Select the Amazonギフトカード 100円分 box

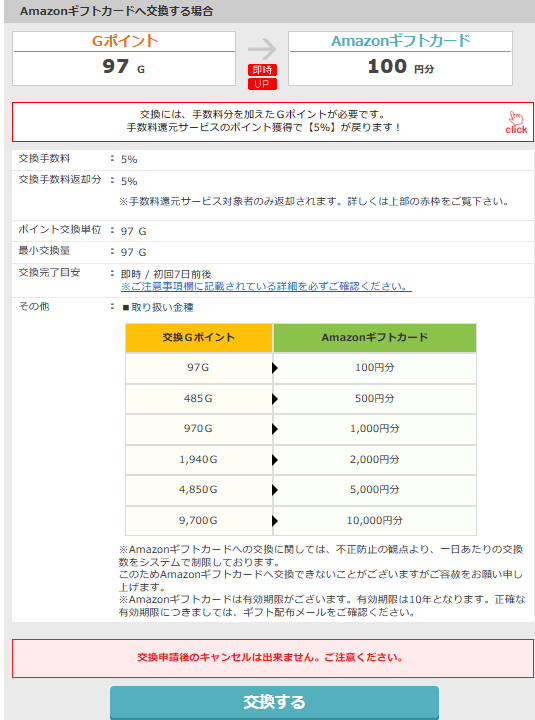click(400, 58)
